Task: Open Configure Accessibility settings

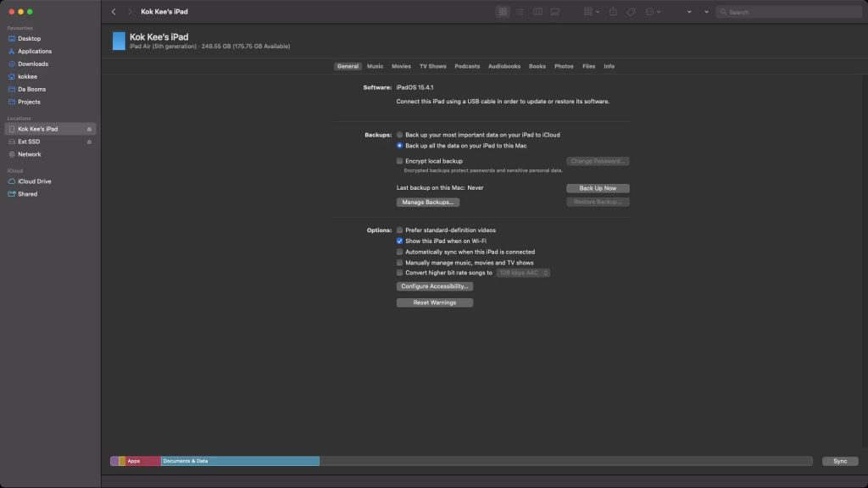Action: tap(435, 286)
